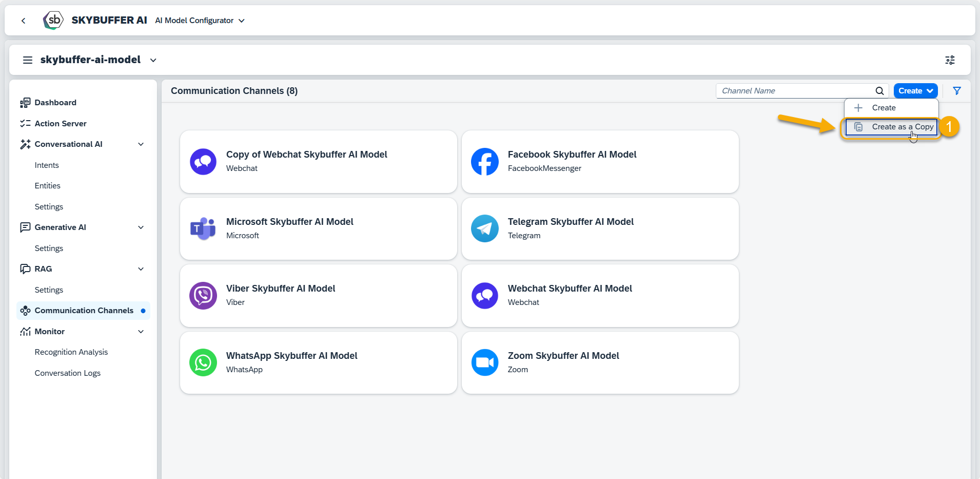Image resolution: width=980 pixels, height=479 pixels.
Task: Toggle the hamburger side menu icon
Action: click(x=28, y=60)
